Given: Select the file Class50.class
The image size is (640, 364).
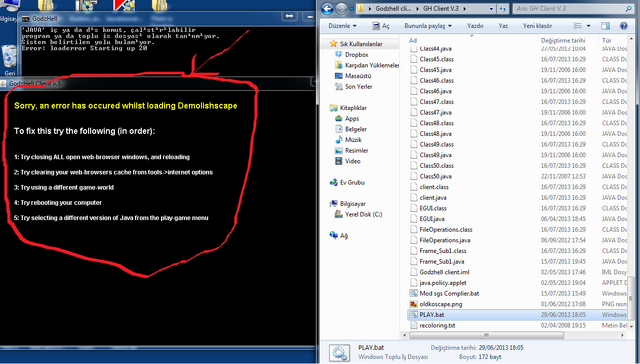Looking at the screenshot, I should pos(436,165).
